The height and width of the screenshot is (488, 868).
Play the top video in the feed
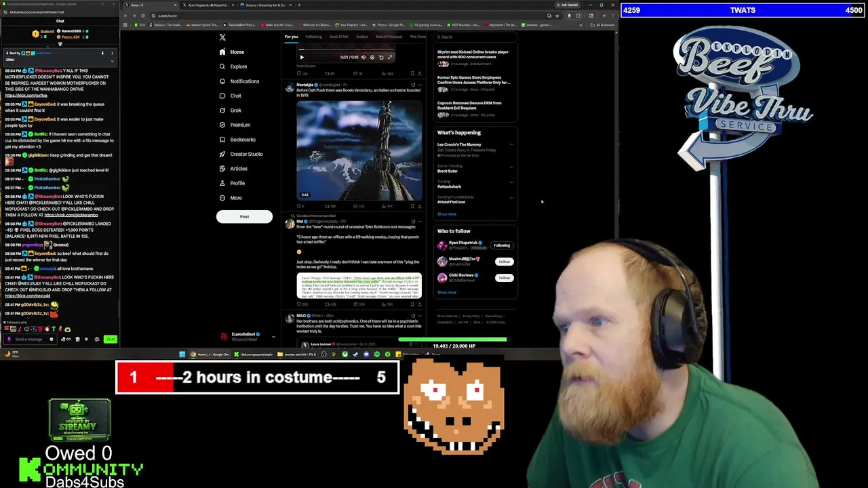[x=302, y=58]
